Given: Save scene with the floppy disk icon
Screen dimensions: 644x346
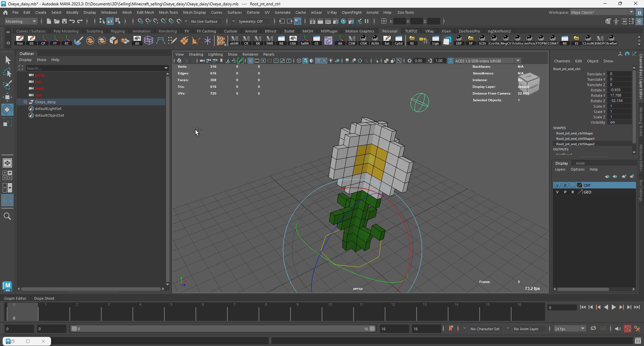Looking at the screenshot, I should 64,21.
